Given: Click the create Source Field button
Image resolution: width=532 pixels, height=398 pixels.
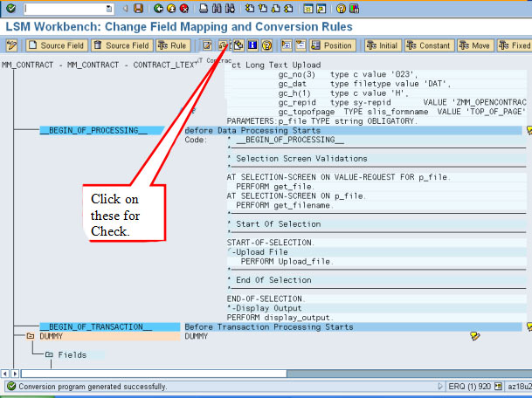Looking at the screenshot, I should [57, 45].
